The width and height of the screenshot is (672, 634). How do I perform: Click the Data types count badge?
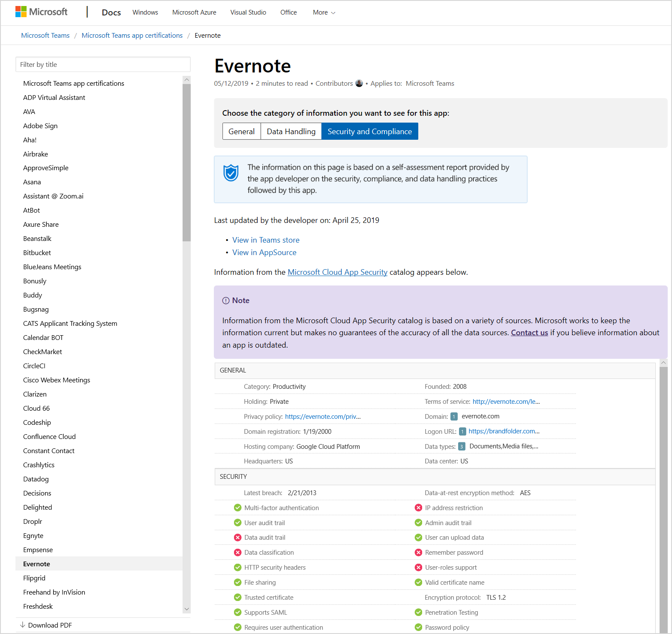(x=462, y=447)
